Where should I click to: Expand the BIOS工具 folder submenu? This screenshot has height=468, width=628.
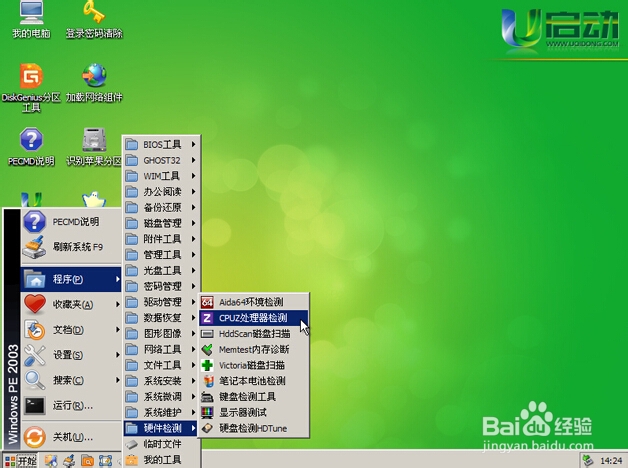coord(161,144)
